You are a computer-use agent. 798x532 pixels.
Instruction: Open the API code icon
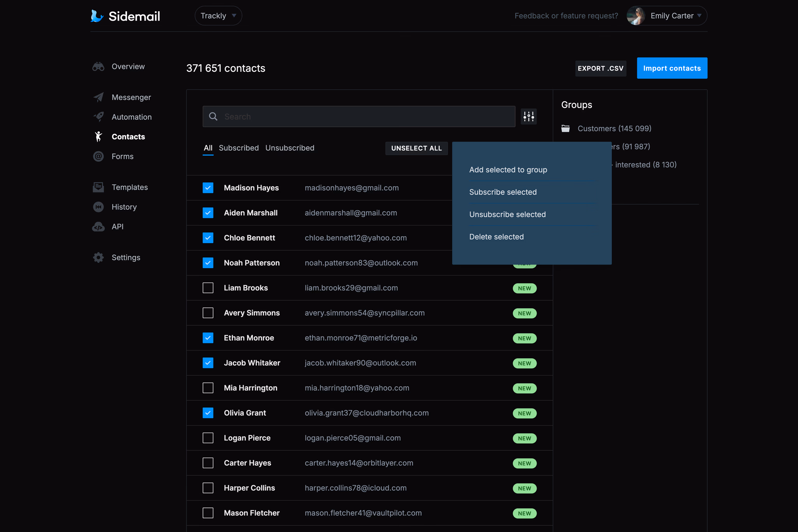pos(98,226)
